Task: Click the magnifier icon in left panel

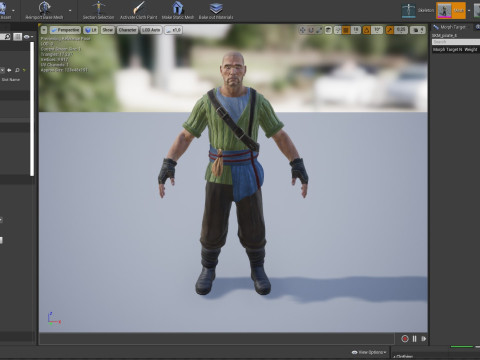Action: [7, 36]
